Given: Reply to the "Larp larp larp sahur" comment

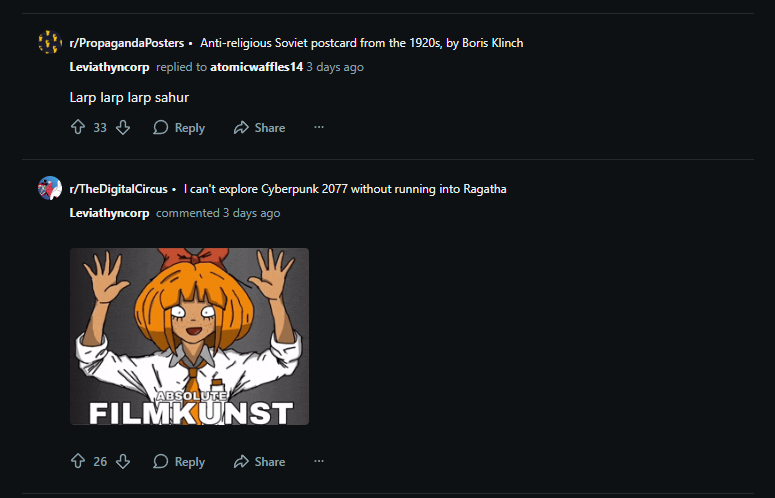Looking at the screenshot, I should tap(179, 128).
